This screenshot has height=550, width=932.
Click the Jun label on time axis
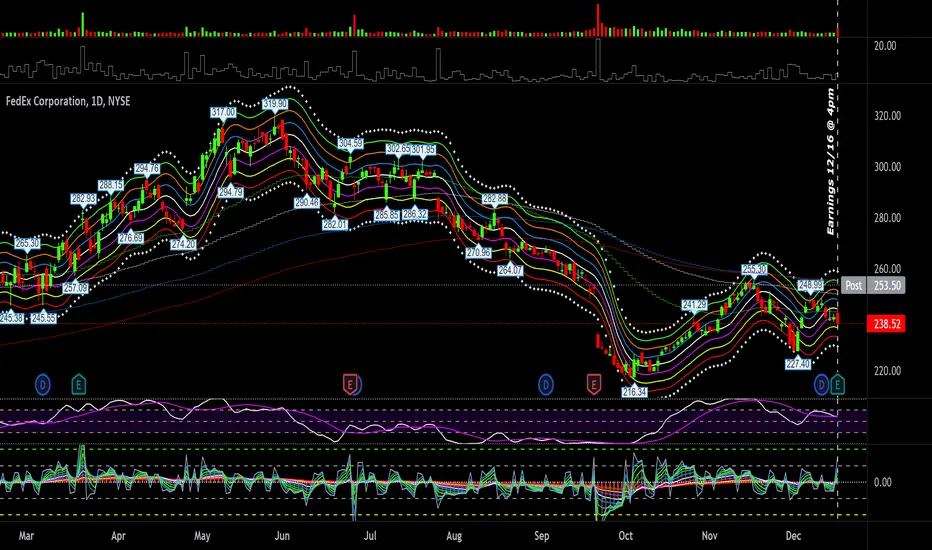tap(282, 536)
